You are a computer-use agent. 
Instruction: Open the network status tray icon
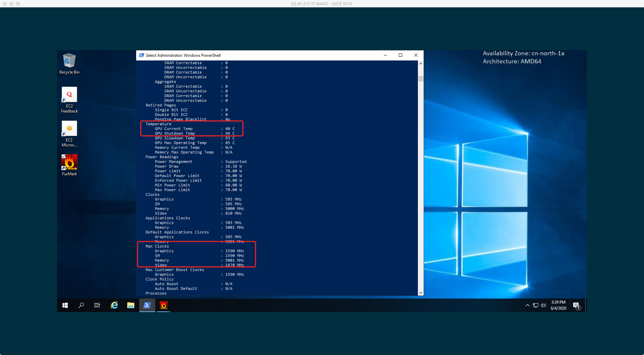click(535, 305)
